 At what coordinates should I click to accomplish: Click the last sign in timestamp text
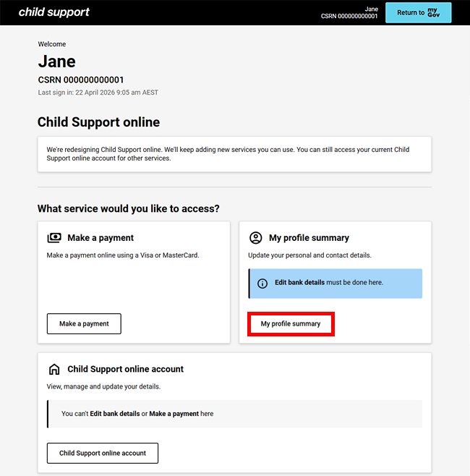98,93
